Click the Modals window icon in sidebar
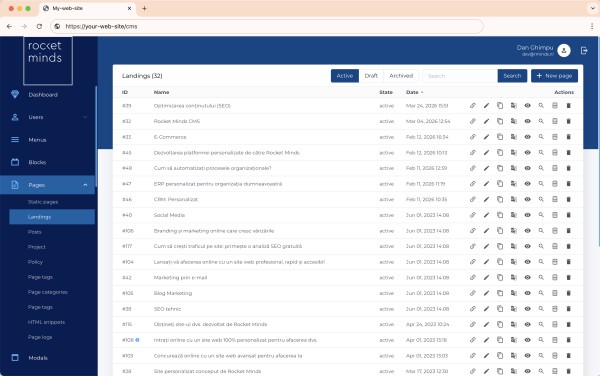This screenshot has height=376, width=600. coord(15,358)
